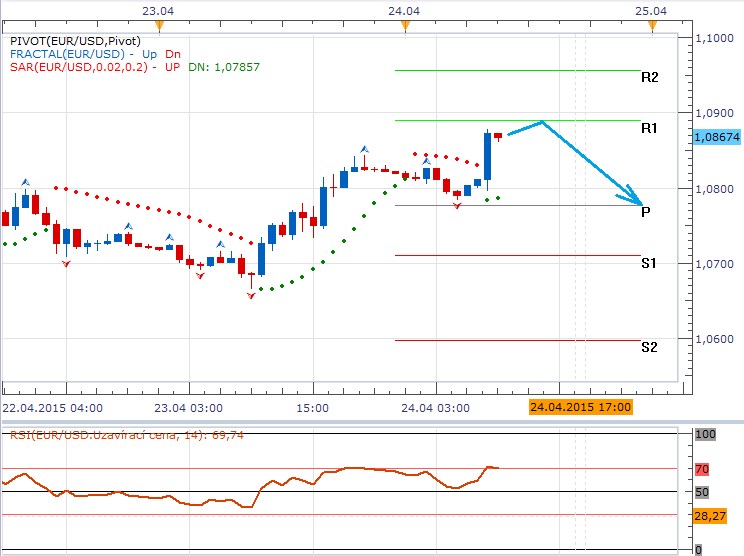The height and width of the screenshot is (556, 744).
Task: Click the 24.04 date marker triangle
Action: click(405, 26)
